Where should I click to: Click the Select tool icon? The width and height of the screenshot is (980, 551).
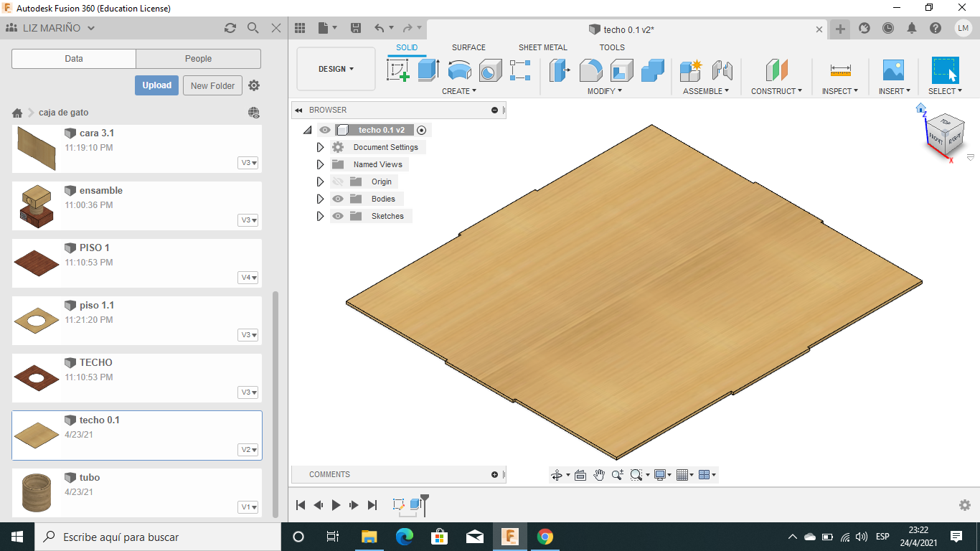(x=945, y=70)
